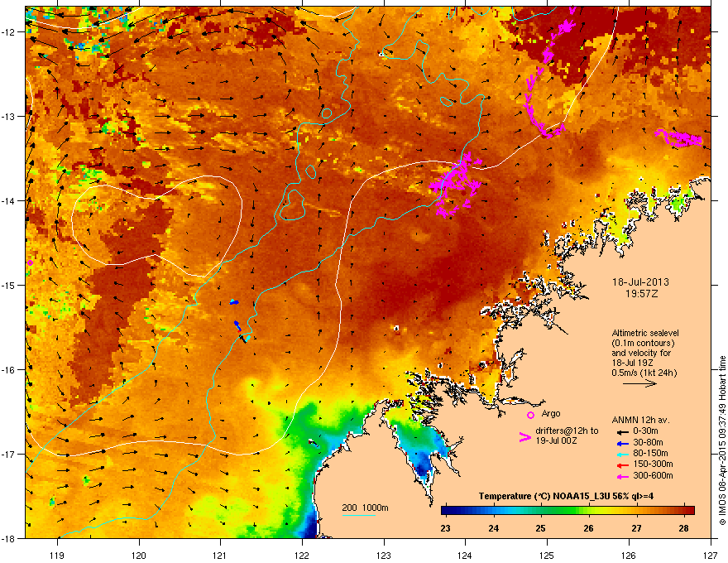This screenshot has height=563, width=728.
Task: Click the longitude axis label '119'
Action: point(57,555)
